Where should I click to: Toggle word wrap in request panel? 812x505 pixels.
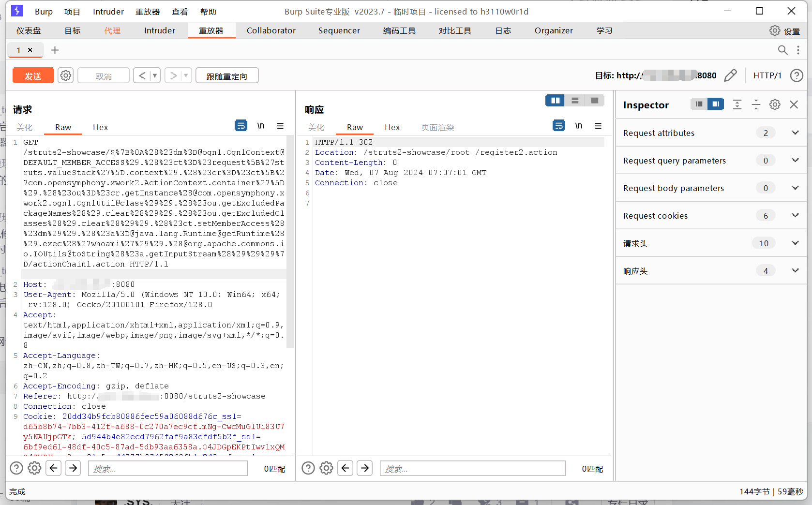click(241, 126)
